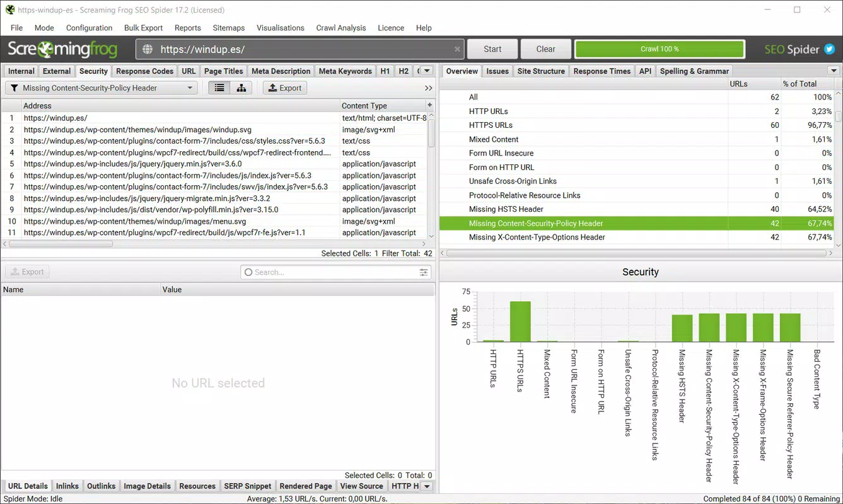
Task: Click the Start button
Action: pos(492,49)
